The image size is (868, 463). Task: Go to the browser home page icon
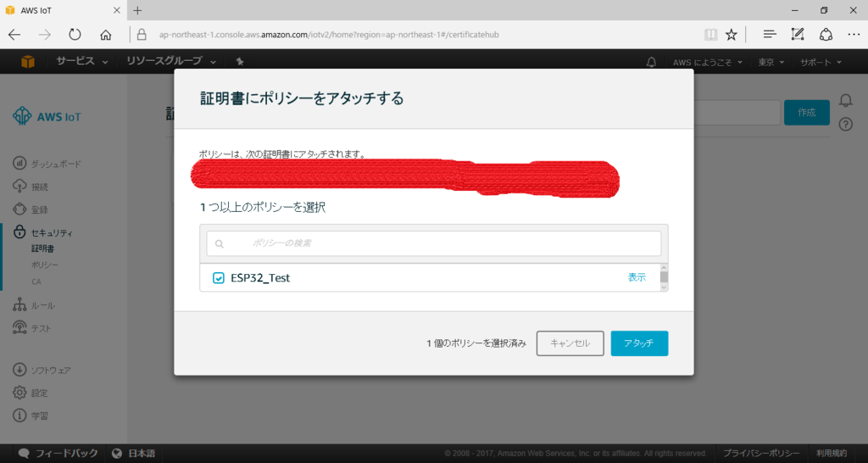point(106,35)
